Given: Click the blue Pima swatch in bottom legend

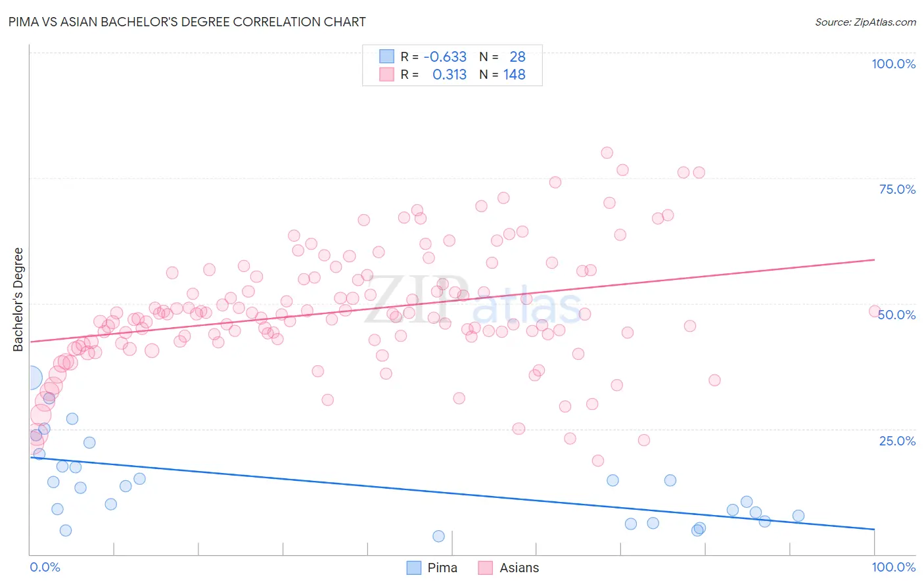Looking at the screenshot, I should tap(413, 568).
